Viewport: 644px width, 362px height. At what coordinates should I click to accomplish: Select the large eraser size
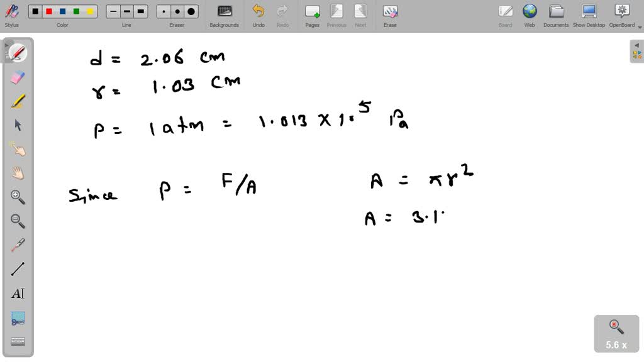click(x=191, y=11)
